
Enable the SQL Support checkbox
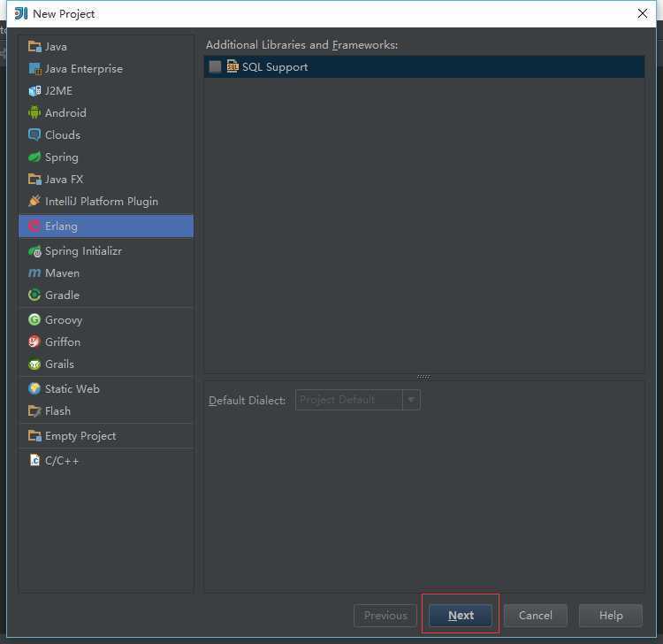(215, 66)
